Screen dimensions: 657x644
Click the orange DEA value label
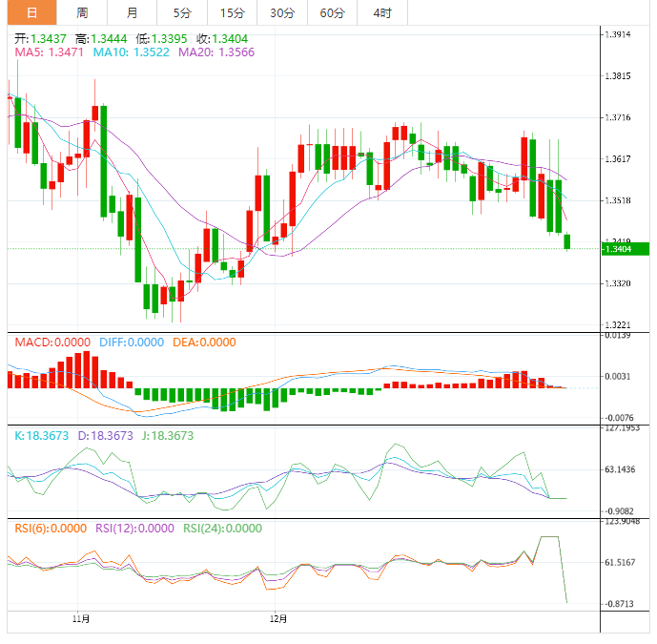point(203,343)
